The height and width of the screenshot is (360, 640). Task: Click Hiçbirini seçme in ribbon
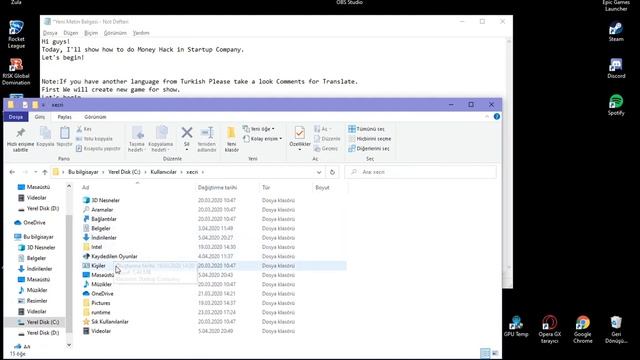370,139
